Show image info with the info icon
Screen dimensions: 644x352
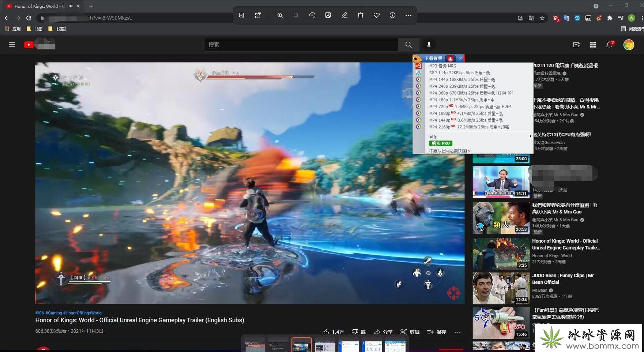pyautogui.click(x=392, y=15)
